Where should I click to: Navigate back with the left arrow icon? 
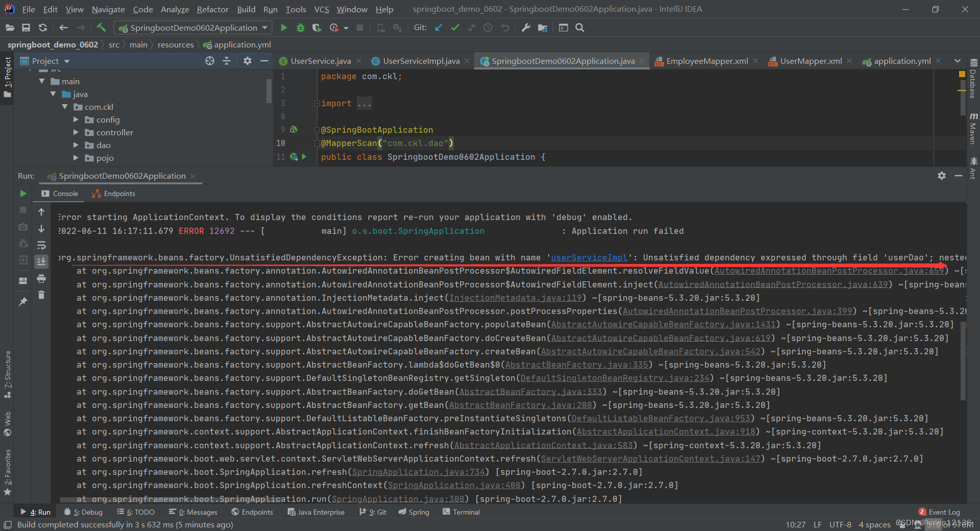click(63, 28)
